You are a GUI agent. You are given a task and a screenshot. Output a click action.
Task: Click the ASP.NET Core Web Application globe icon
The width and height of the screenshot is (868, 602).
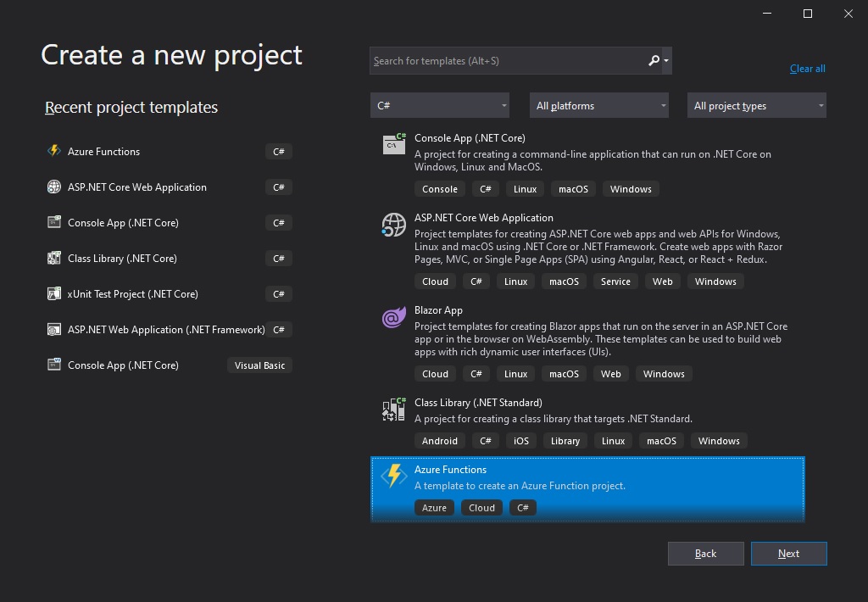point(393,226)
